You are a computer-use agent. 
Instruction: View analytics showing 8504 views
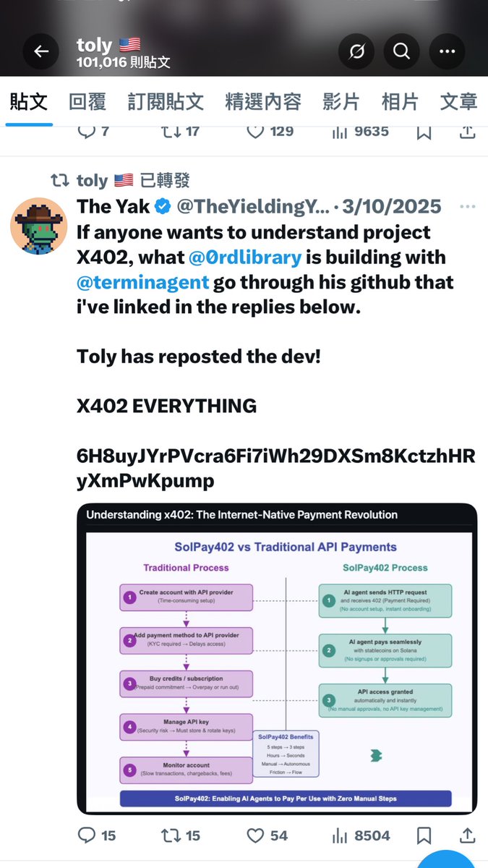[360, 835]
